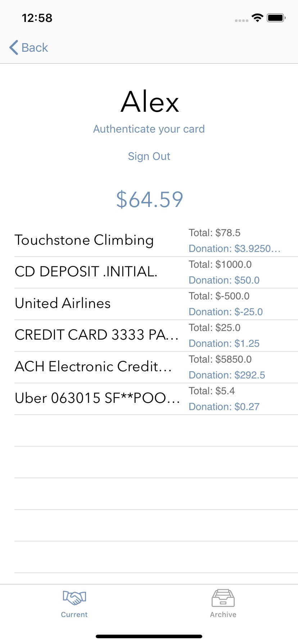Viewport: 298px width, 644px height.
Task: Tap the Donation: $292.5 amount
Action: 227,375
